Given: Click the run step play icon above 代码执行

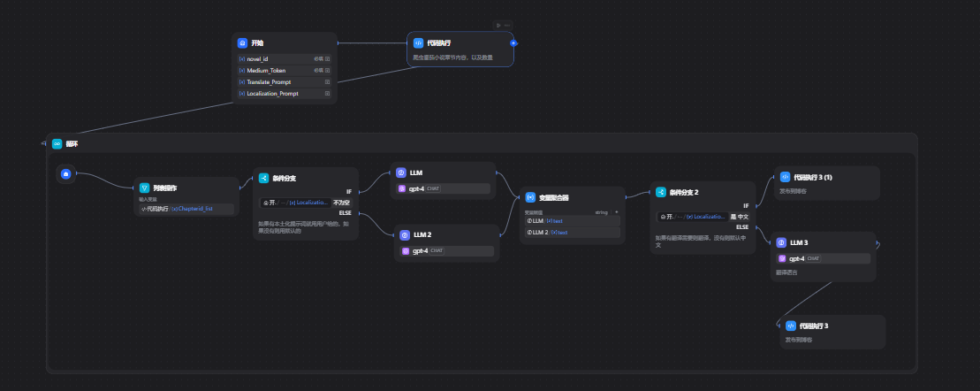Looking at the screenshot, I should coord(498,25).
